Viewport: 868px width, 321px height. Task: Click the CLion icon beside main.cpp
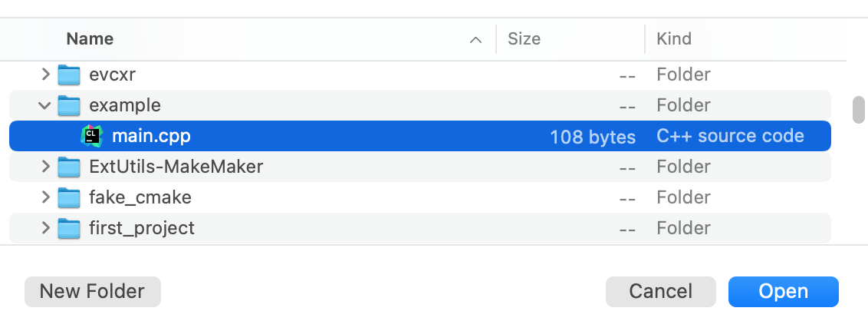coord(91,137)
